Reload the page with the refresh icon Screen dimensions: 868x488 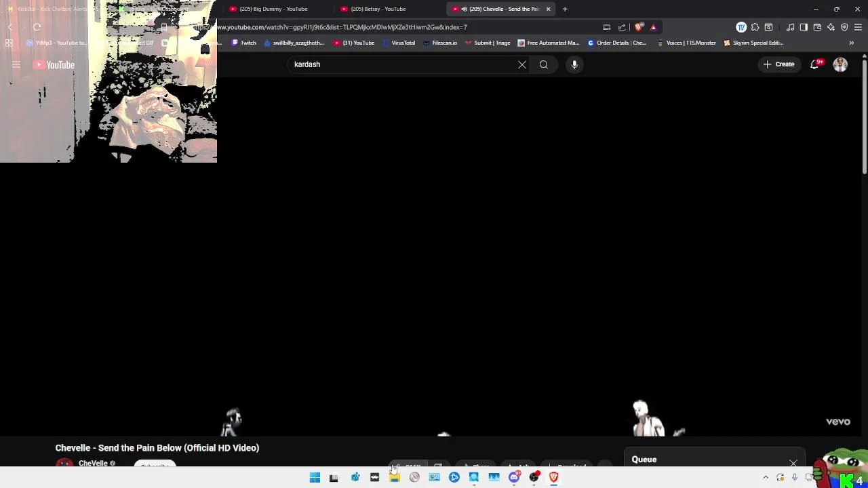(x=37, y=27)
